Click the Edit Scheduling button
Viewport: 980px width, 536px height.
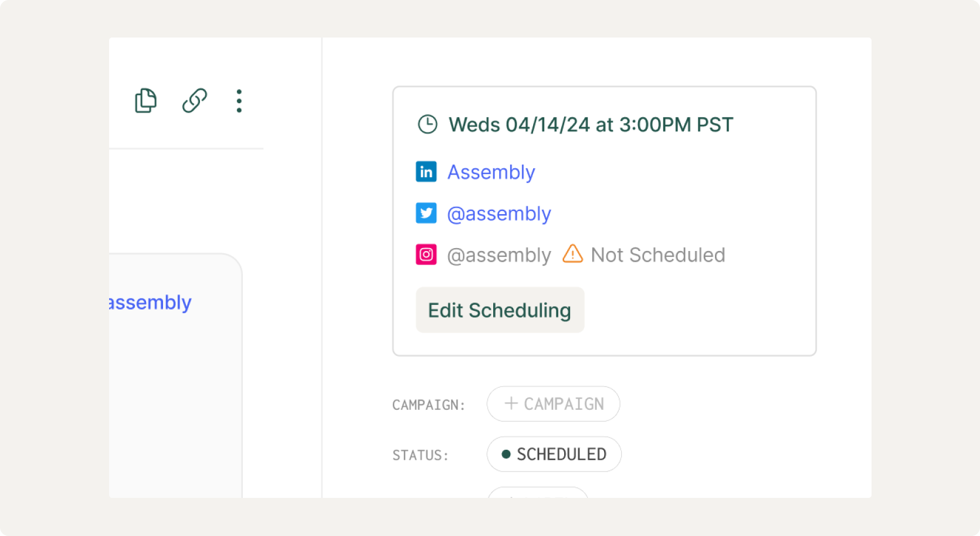(x=500, y=310)
